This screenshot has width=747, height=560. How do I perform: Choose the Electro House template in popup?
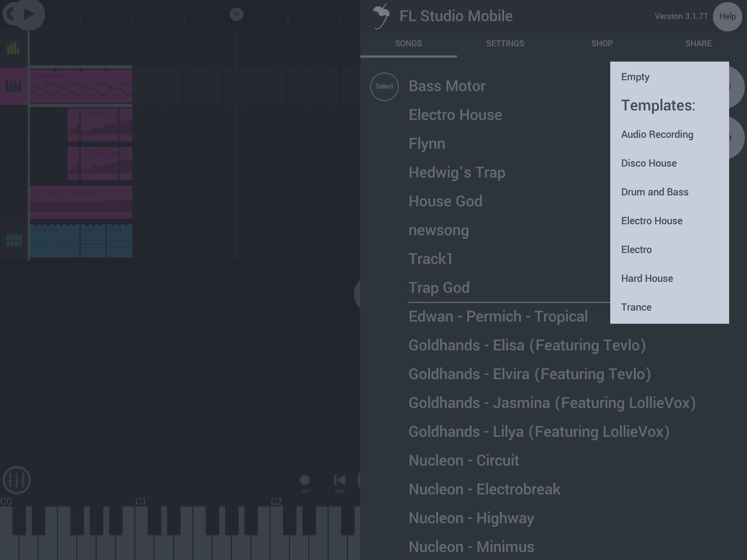point(670,221)
